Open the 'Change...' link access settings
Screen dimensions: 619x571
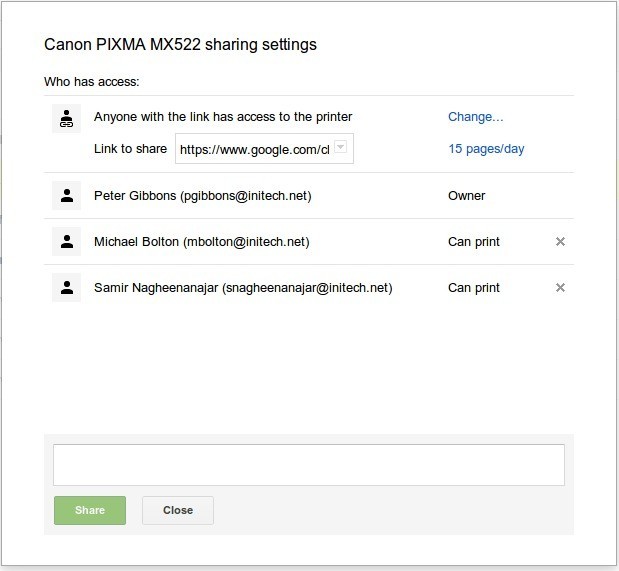click(x=475, y=117)
